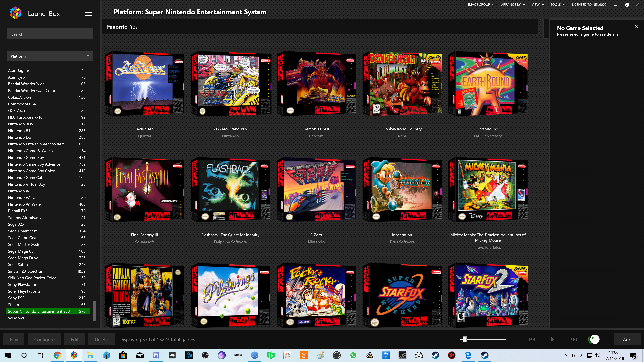Open qBittorrent from the taskbar
The image size is (644, 362).
click(x=255, y=355)
